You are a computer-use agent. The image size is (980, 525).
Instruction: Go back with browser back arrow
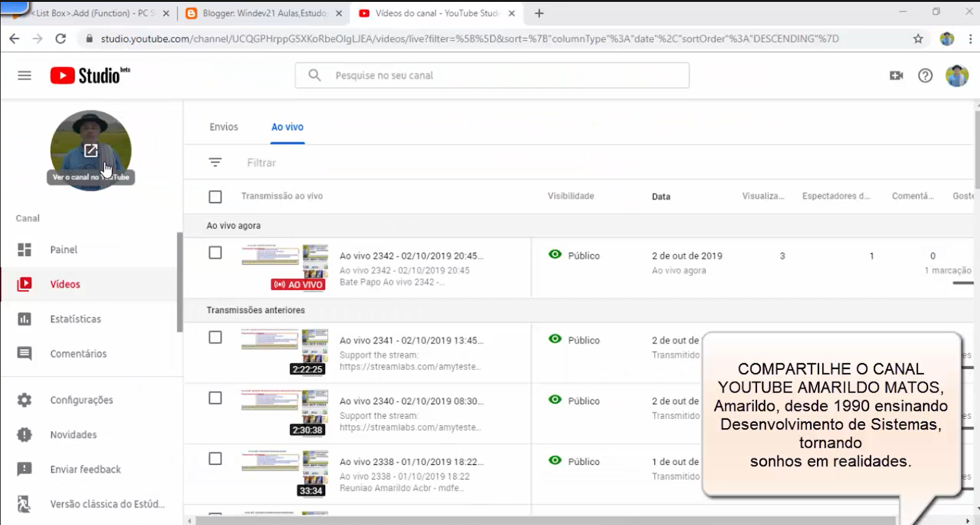14,39
